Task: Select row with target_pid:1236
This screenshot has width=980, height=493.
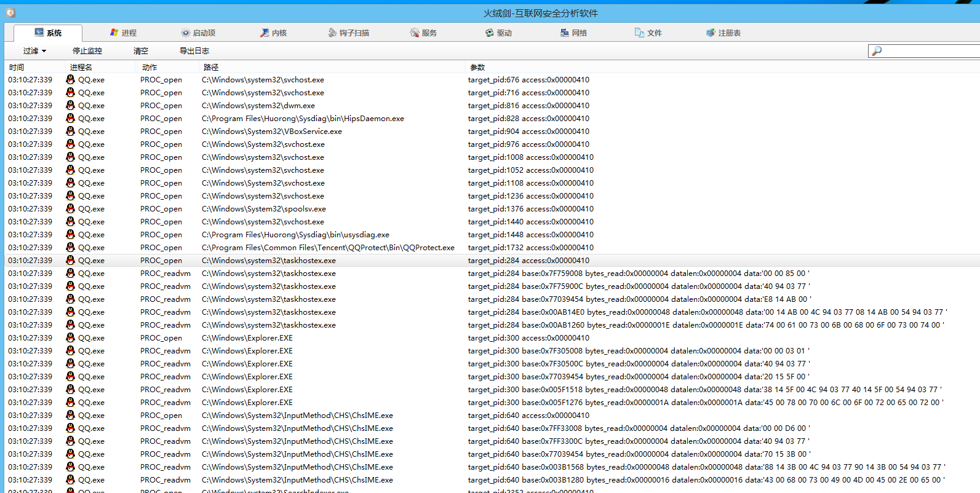Action: click(492, 196)
